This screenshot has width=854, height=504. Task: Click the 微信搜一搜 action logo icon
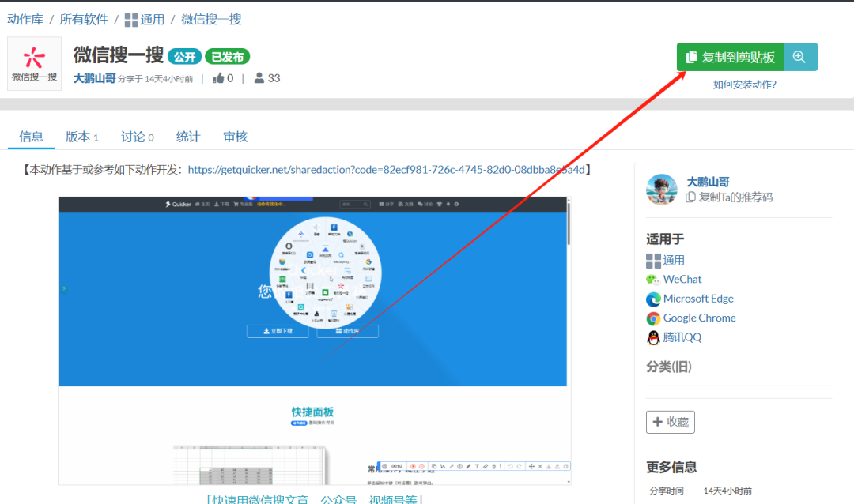[34, 63]
